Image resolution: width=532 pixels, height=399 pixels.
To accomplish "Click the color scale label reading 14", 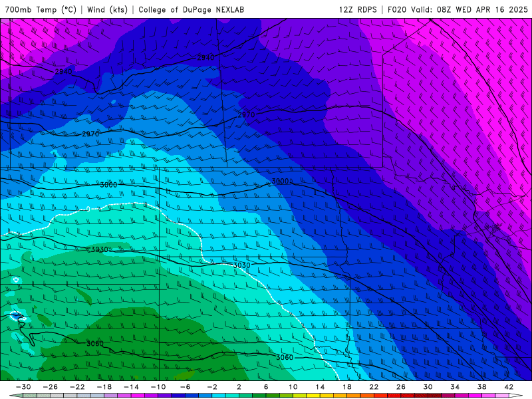I will tap(320, 387).
